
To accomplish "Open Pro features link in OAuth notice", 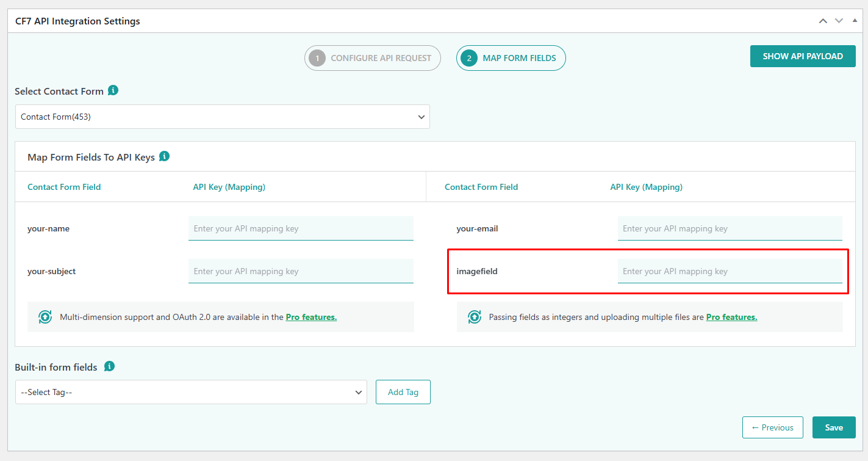I will 311,317.
